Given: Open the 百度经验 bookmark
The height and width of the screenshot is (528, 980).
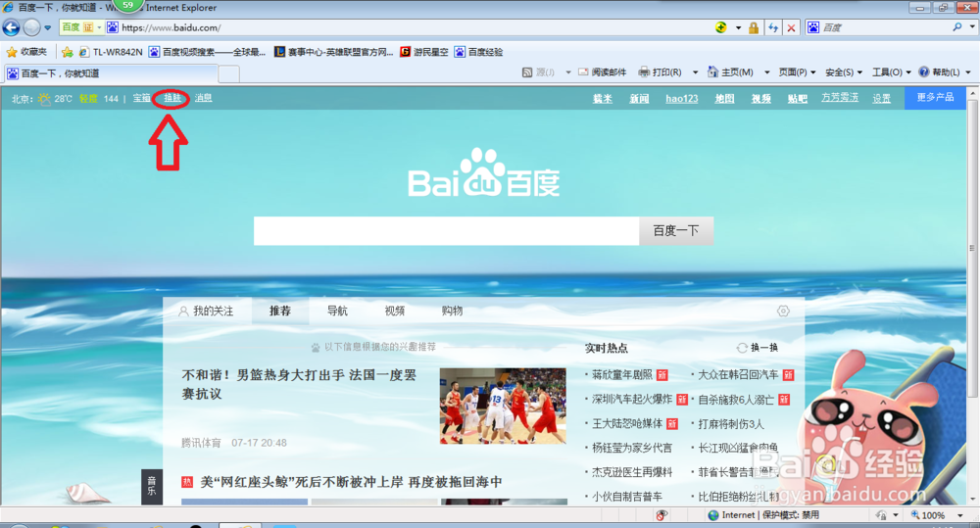Looking at the screenshot, I should point(479,52).
